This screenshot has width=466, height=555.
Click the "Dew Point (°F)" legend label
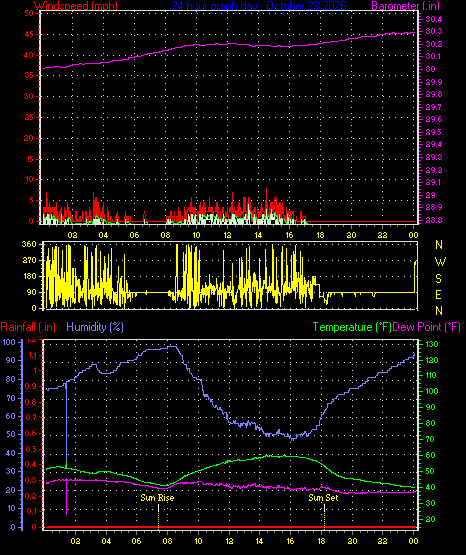tap(427, 327)
